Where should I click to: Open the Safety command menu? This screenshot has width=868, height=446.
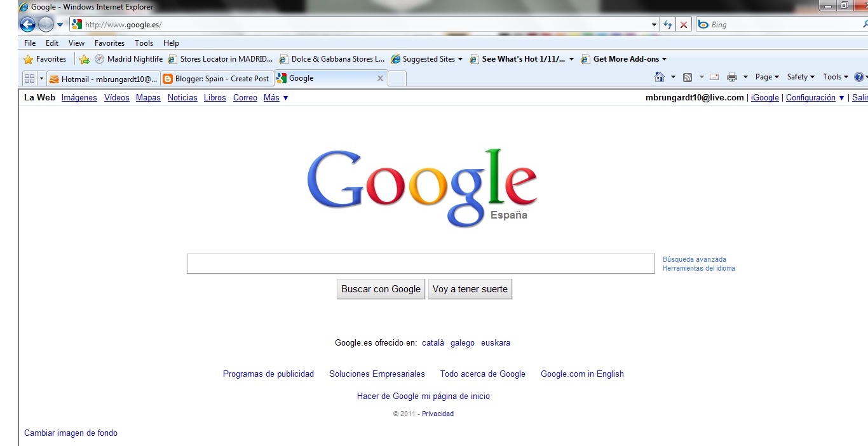(801, 77)
